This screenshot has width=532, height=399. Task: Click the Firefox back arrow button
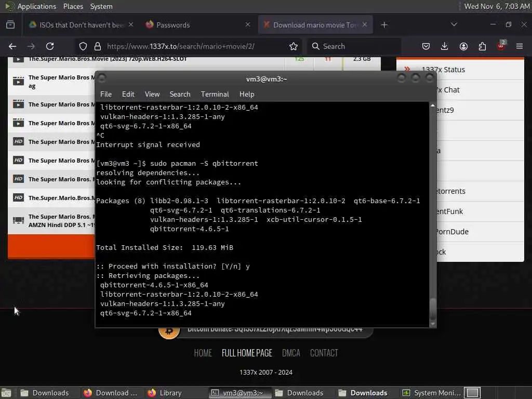point(12,46)
